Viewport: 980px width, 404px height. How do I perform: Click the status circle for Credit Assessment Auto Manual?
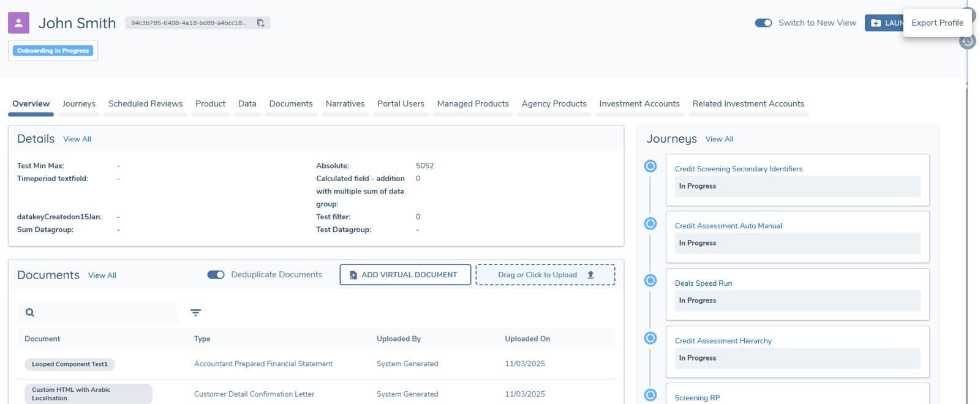(x=650, y=223)
